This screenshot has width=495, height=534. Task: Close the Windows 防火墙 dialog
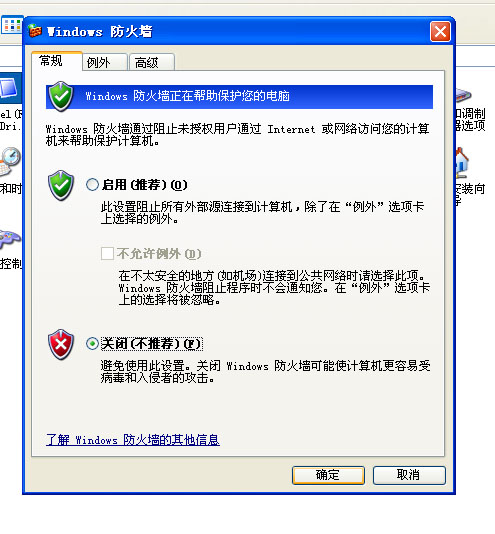click(440, 32)
